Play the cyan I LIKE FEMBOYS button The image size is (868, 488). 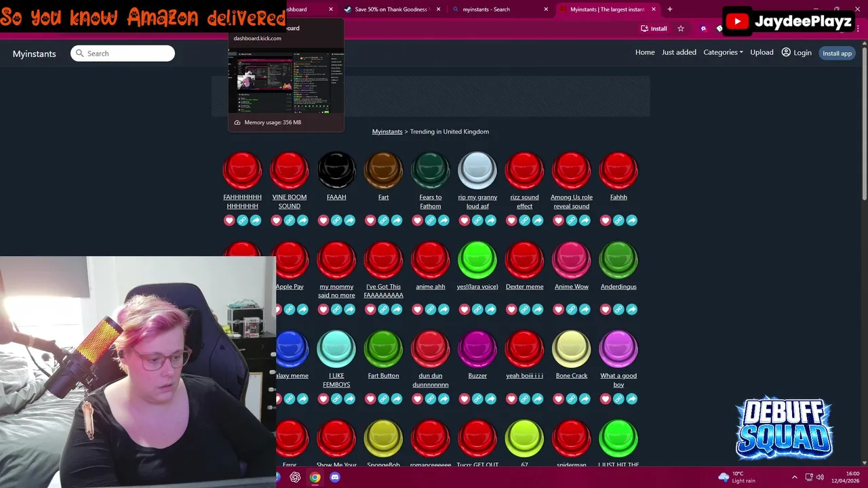tap(336, 348)
